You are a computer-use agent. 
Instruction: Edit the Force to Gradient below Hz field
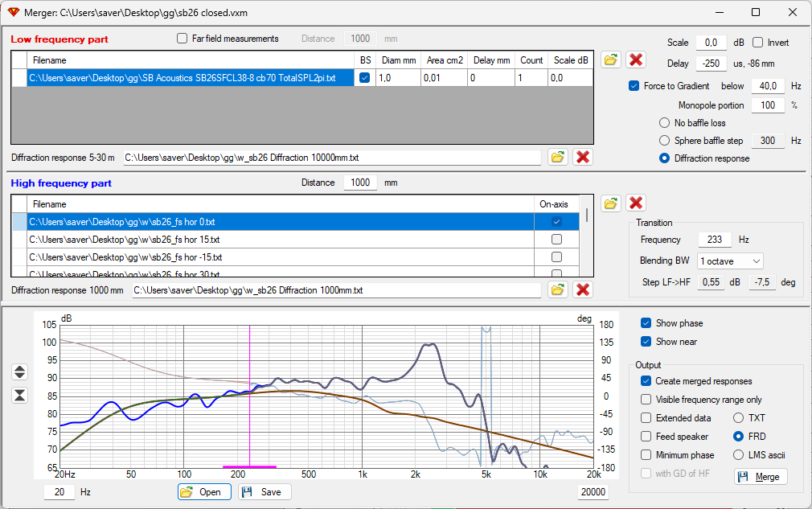click(x=768, y=86)
